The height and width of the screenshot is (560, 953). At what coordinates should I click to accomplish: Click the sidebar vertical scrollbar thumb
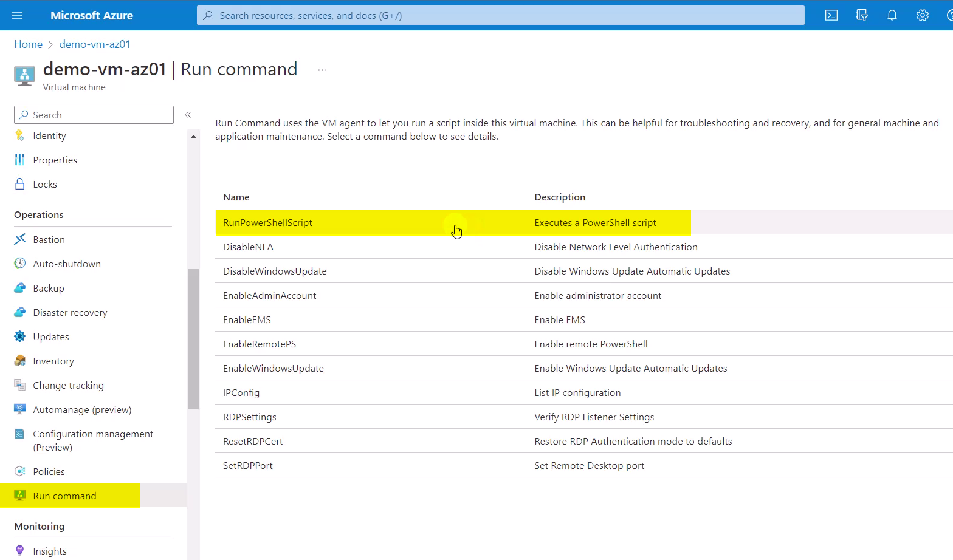tap(193, 339)
